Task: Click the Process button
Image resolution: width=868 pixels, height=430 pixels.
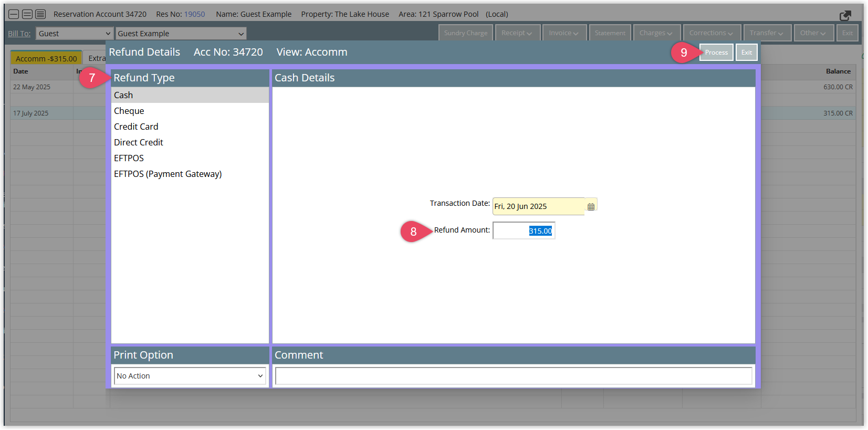Action: point(716,53)
